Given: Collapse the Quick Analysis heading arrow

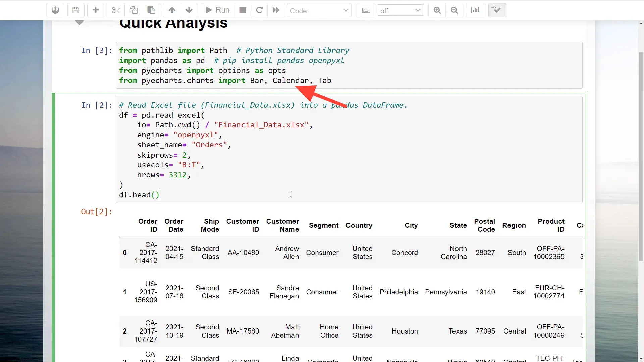Looking at the screenshot, I should (79, 23).
